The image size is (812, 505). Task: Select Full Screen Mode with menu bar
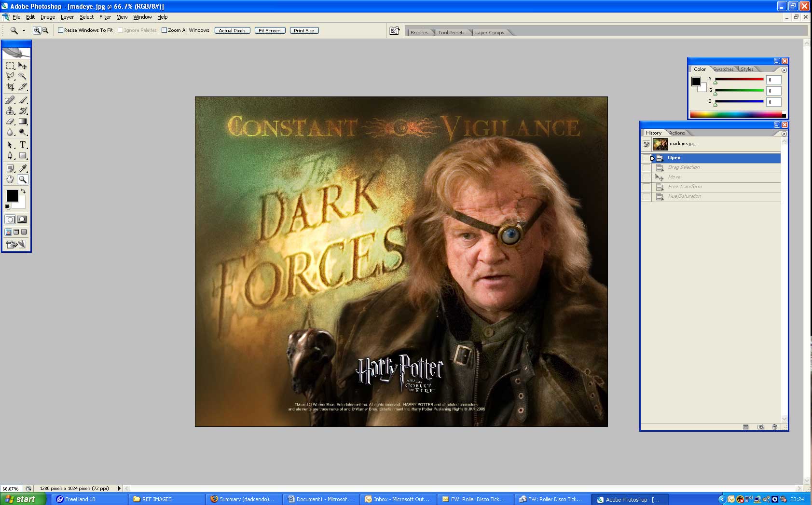(16, 232)
